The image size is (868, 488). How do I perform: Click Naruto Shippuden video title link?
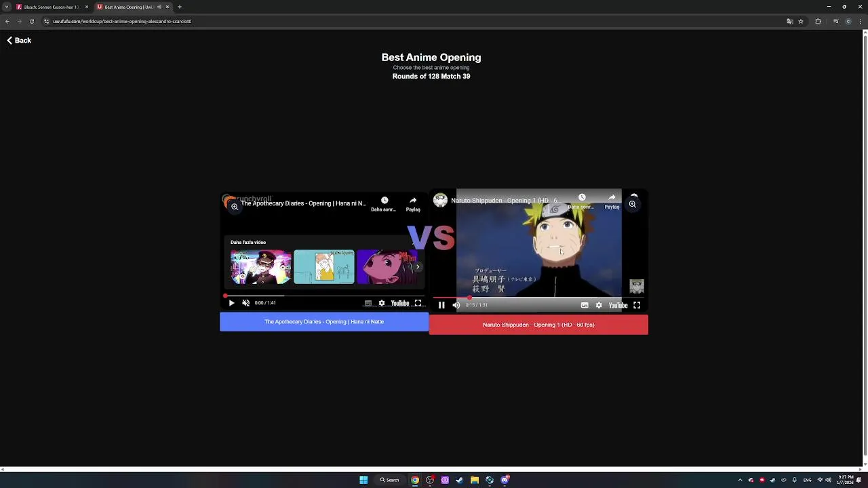(x=505, y=201)
